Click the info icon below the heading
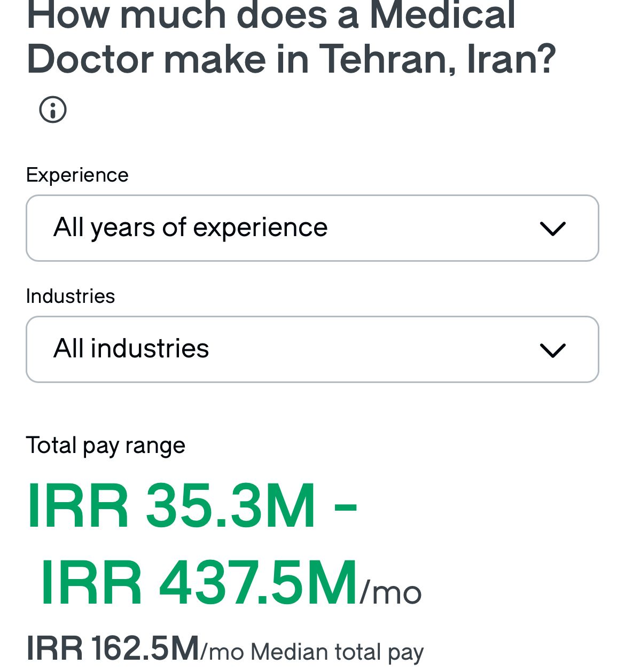 click(x=53, y=110)
